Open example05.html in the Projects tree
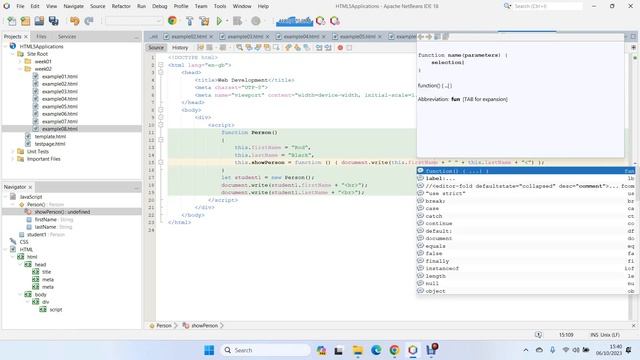This screenshot has width=640, height=360. pyautogui.click(x=60, y=107)
